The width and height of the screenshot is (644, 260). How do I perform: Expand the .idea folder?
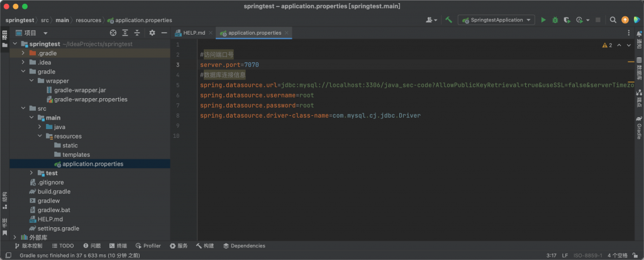[23, 62]
